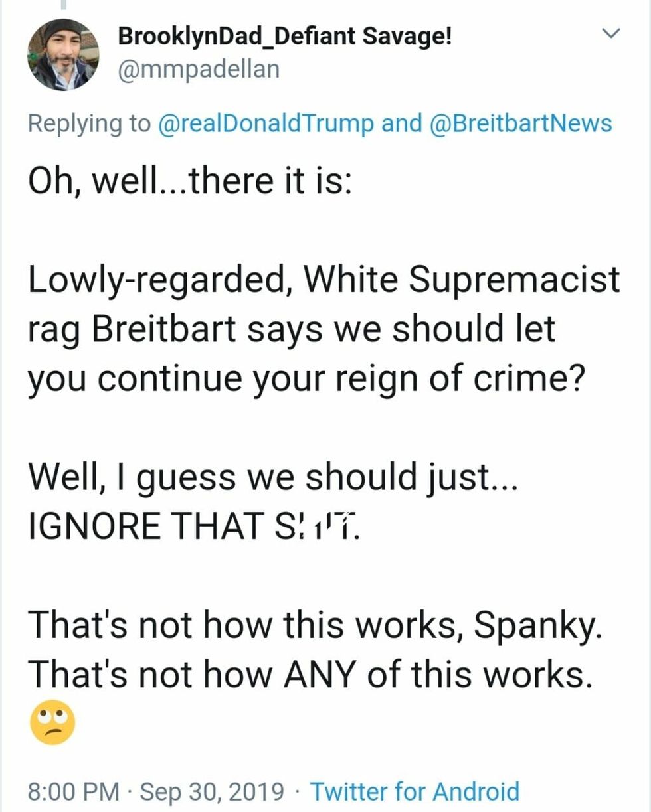Click the "Replying to" label text
Image resolution: width=651 pixels, height=812 pixels.
[x=90, y=123]
